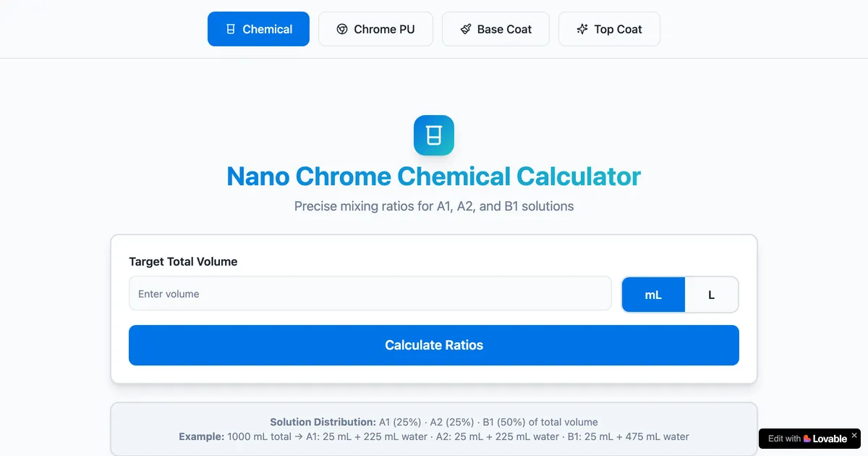Click the Nano Chrome Chemical Calculator heading
Viewport: 868px width, 456px height.
click(x=434, y=176)
